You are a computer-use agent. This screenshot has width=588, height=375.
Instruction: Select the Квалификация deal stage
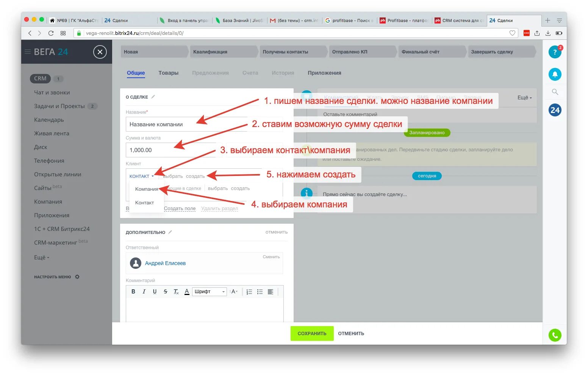[x=224, y=52]
